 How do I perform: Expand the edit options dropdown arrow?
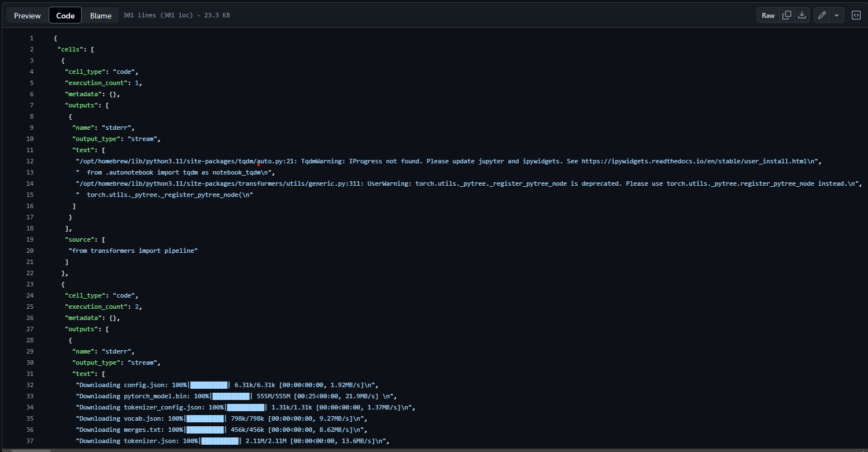(x=837, y=15)
